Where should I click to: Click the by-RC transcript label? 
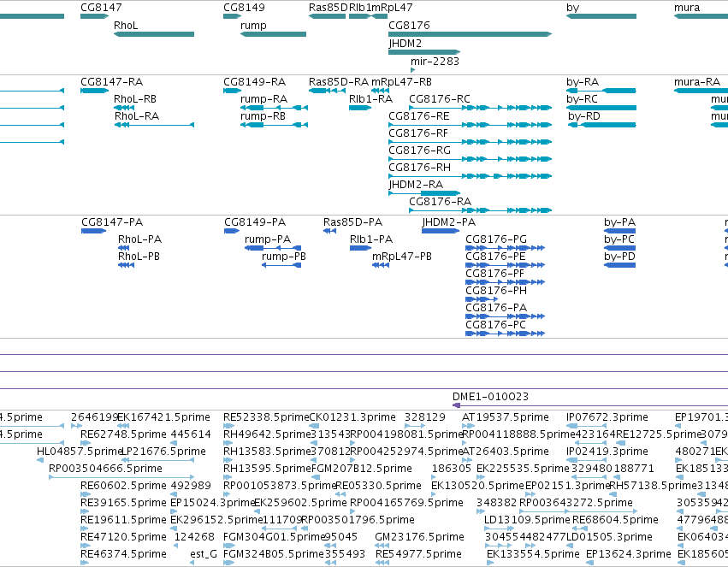(583, 99)
